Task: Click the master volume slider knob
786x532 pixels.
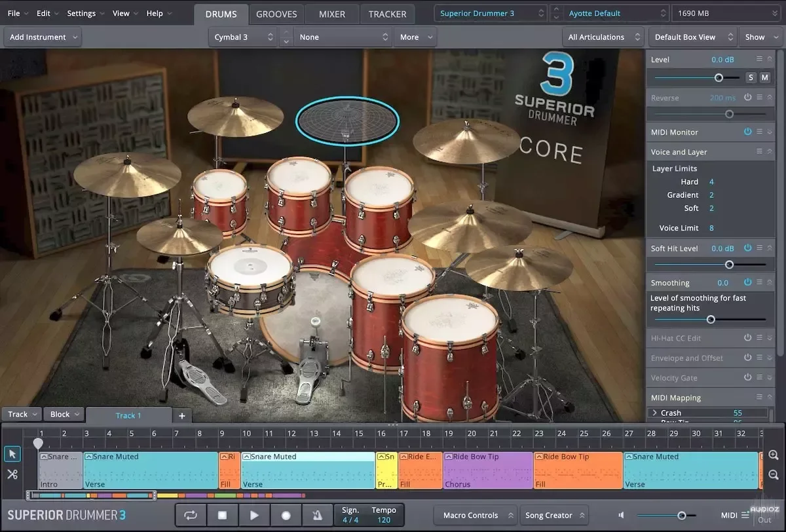Action: (x=682, y=516)
